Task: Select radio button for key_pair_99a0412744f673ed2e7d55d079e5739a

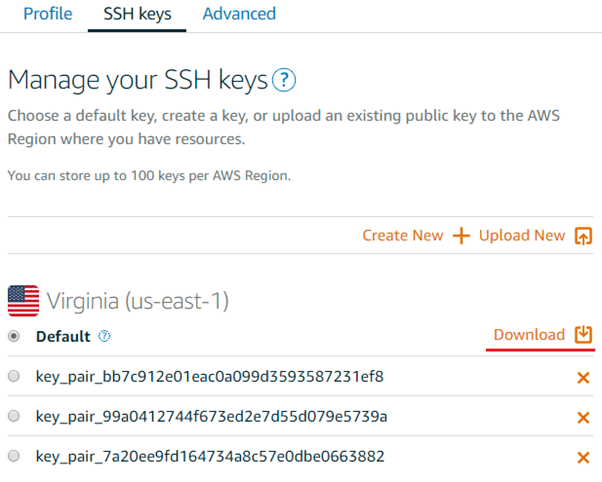Action: [x=14, y=416]
